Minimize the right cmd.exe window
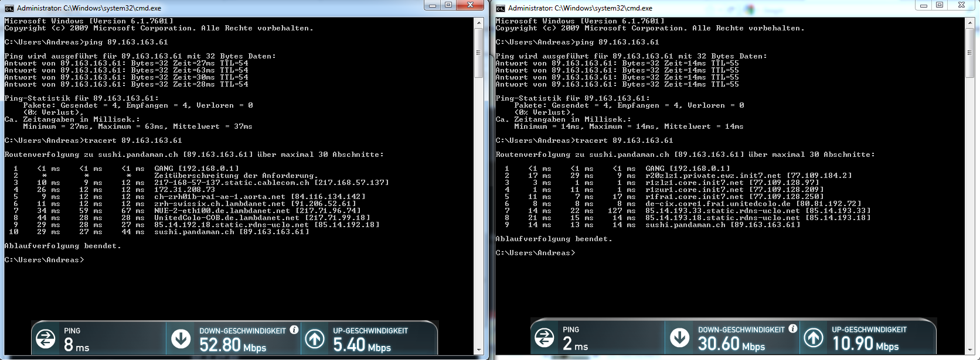This screenshot has width=980, height=360. (923, 5)
